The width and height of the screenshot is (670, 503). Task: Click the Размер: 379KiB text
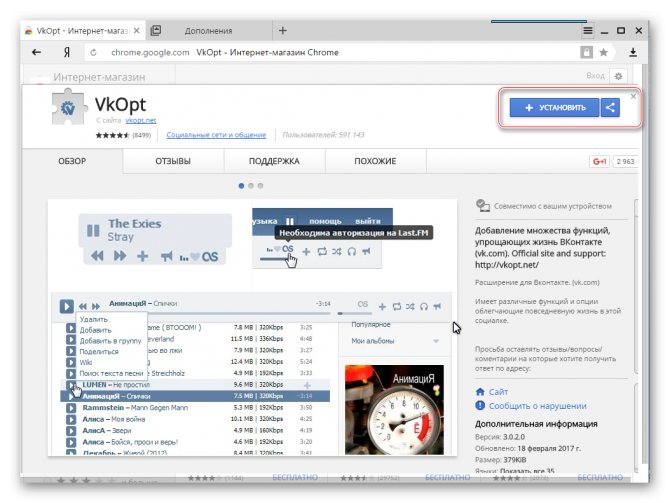coord(500,460)
